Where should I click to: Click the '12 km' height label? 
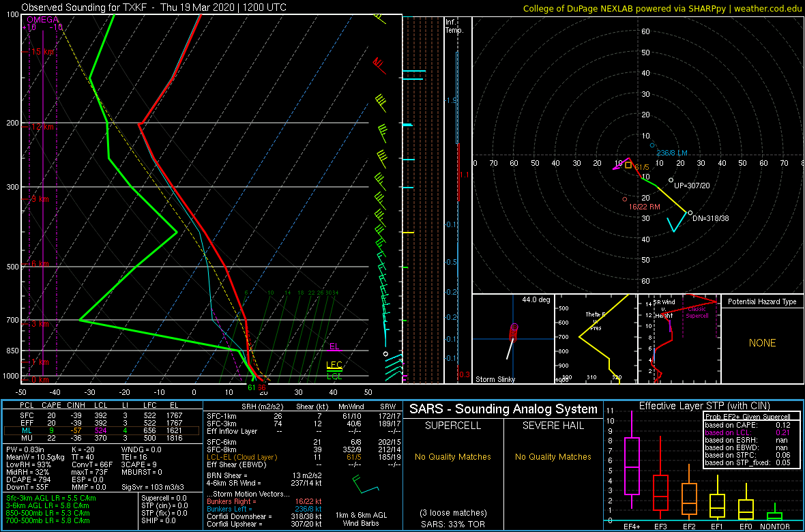pyautogui.click(x=42, y=127)
